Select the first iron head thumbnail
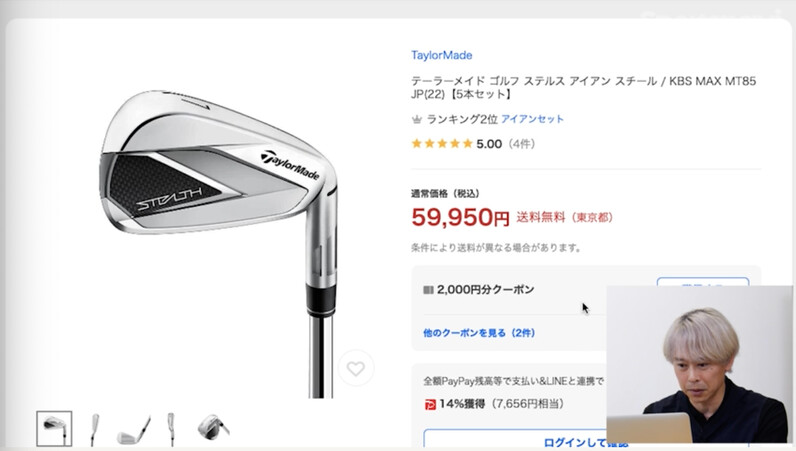The height and width of the screenshot is (451, 796). [54, 429]
